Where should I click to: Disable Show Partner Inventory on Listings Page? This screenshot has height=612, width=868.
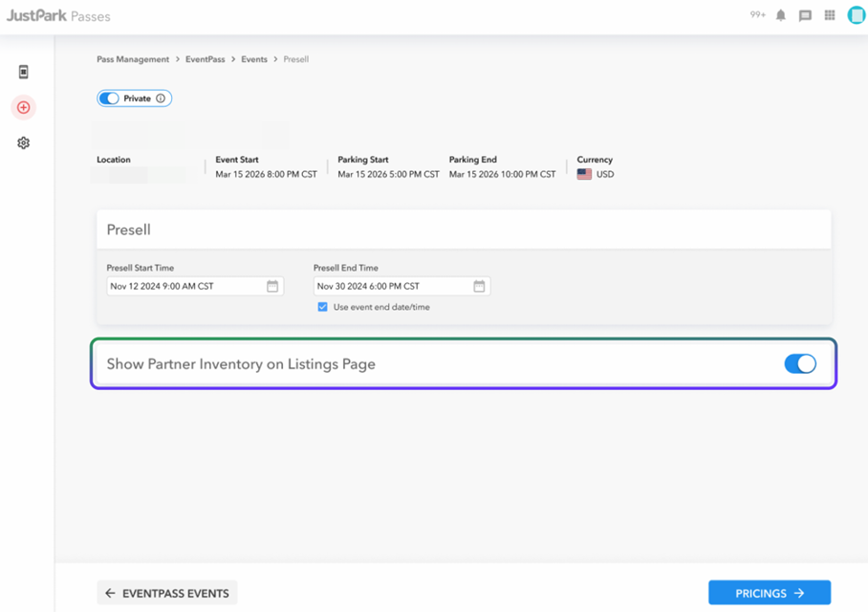click(x=800, y=364)
